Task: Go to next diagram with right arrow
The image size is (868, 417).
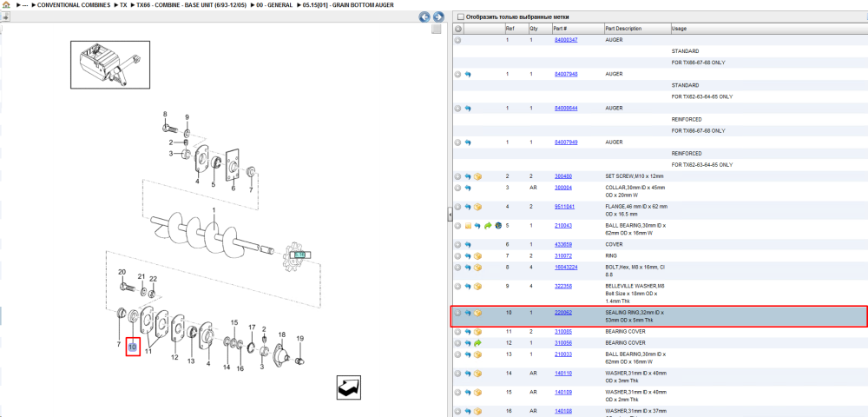Action: click(437, 17)
